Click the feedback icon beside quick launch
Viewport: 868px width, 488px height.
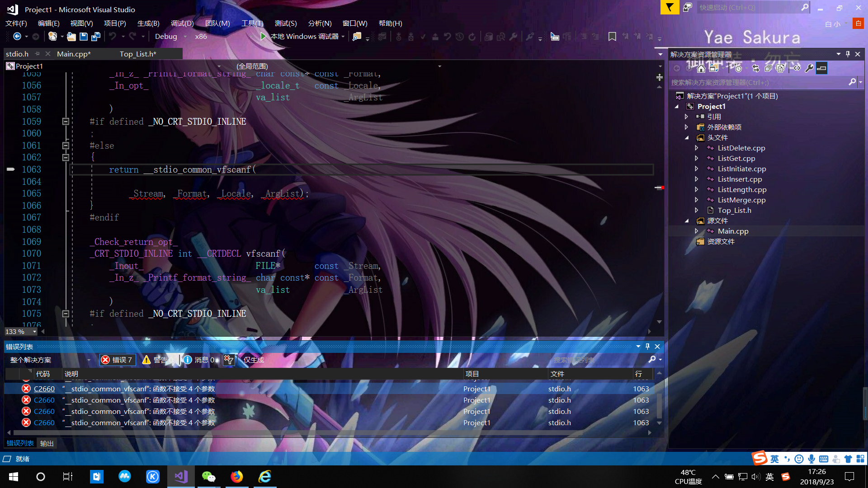coord(687,7)
